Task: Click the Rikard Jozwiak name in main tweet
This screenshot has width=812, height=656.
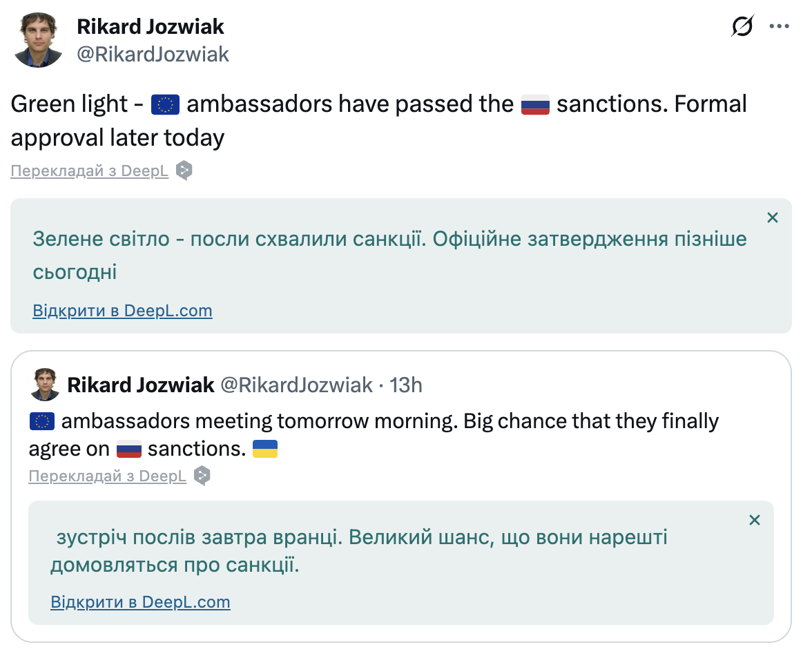Action: [x=151, y=26]
